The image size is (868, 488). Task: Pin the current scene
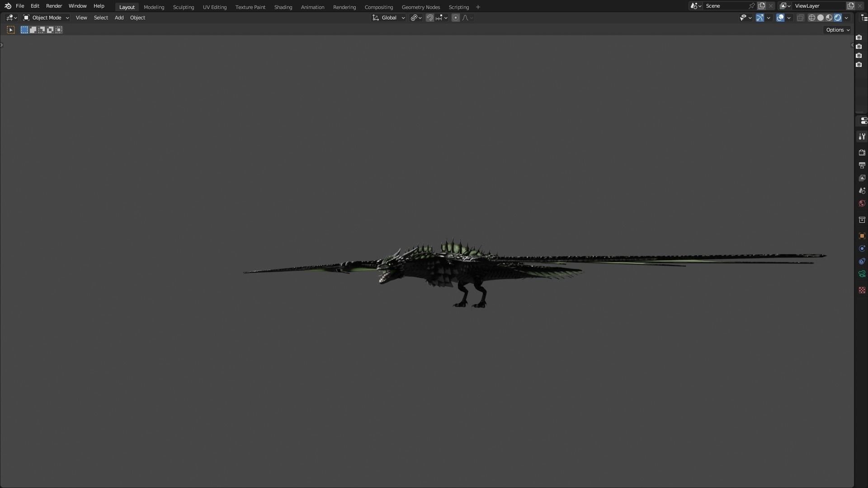752,6
